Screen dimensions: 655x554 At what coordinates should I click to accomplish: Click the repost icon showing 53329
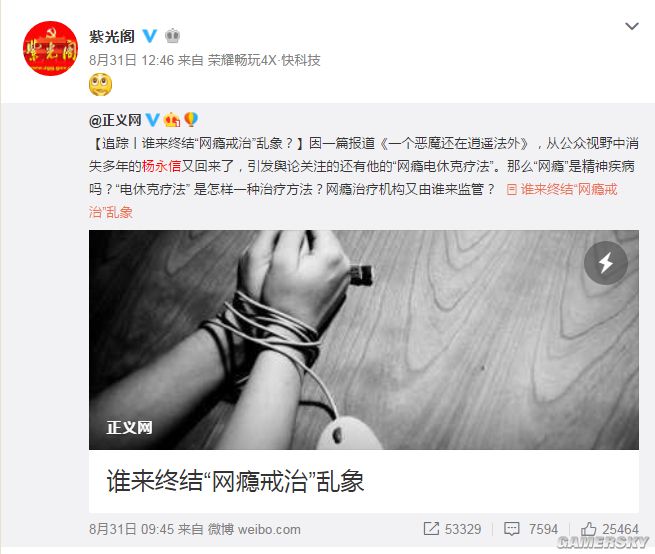pyautogui.click(x=452, y=529)
